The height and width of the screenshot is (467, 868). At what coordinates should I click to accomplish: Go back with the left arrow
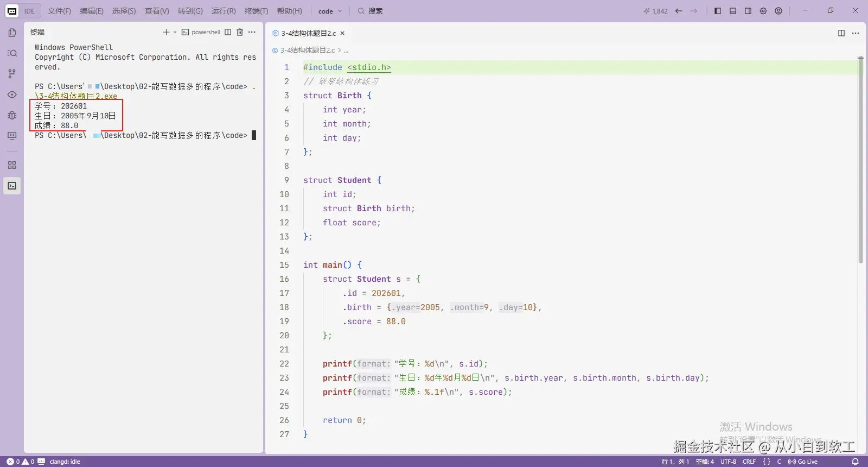click(x=679, y=11)
